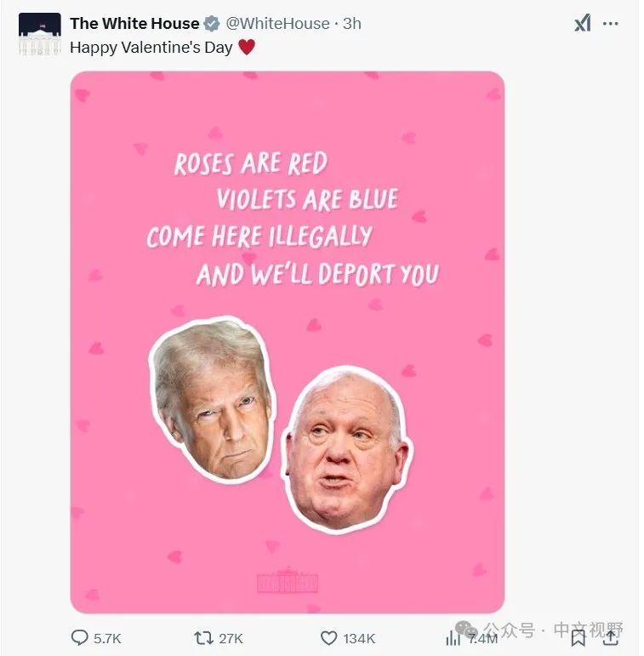
Task: Click the reply speech bubble icon
Action: coord(79,638)
